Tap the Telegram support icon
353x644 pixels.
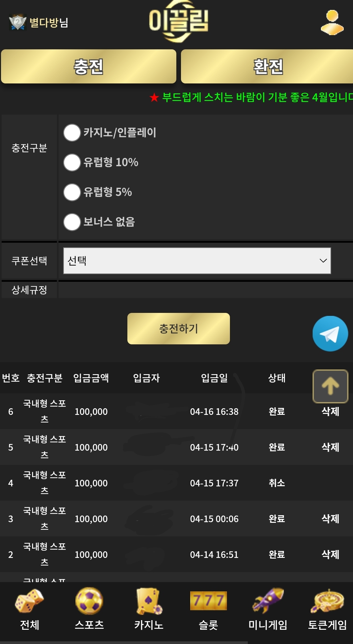[330, 333]
